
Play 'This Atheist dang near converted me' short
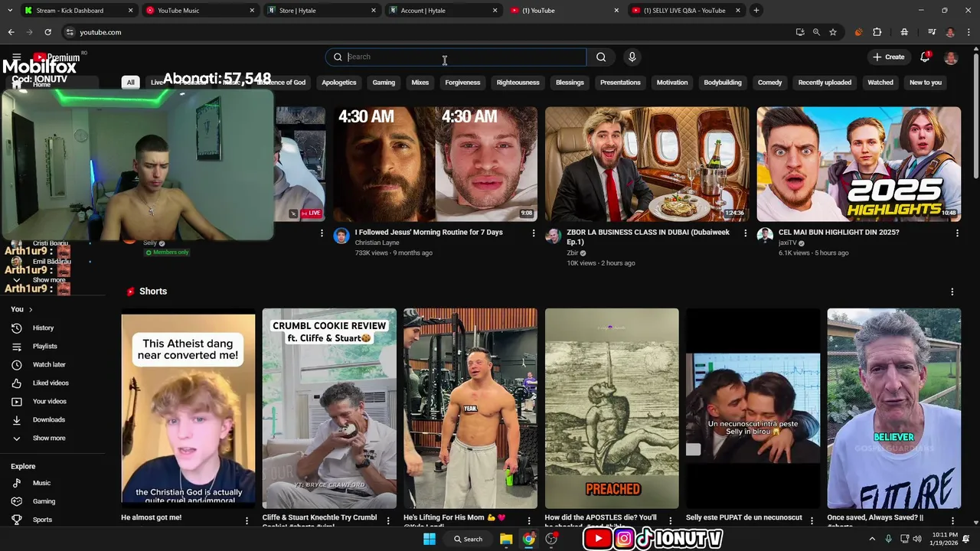click(188, 408)
